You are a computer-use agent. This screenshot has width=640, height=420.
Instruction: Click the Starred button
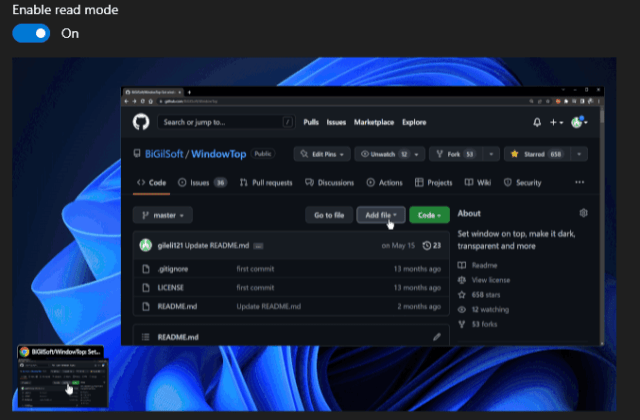click(x=537, y=154)
